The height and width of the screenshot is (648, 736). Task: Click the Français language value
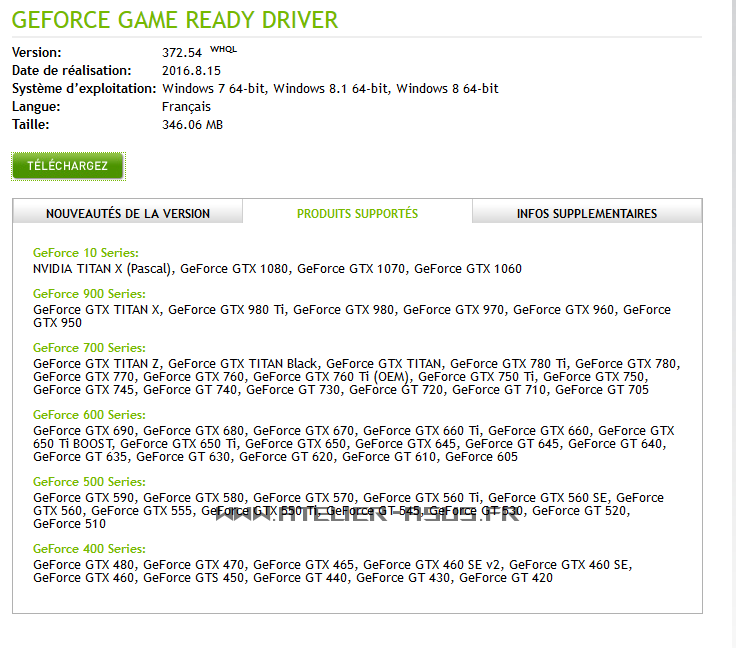point(186,107)
